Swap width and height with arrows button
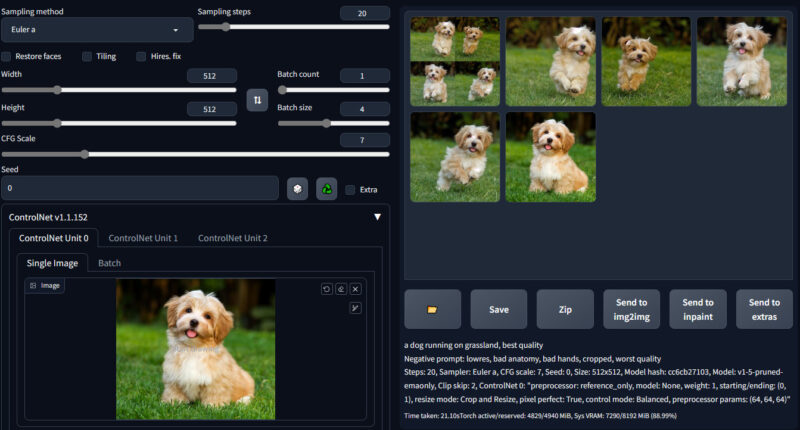The image size is (800, 430). pyautogui.click(x=257, y=100)
